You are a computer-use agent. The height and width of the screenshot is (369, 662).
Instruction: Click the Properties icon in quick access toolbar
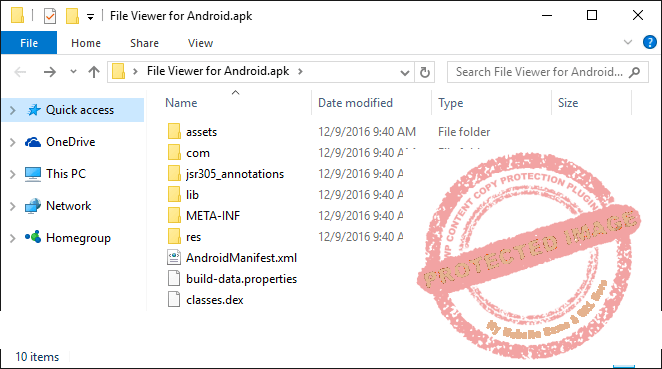[50, 16]
